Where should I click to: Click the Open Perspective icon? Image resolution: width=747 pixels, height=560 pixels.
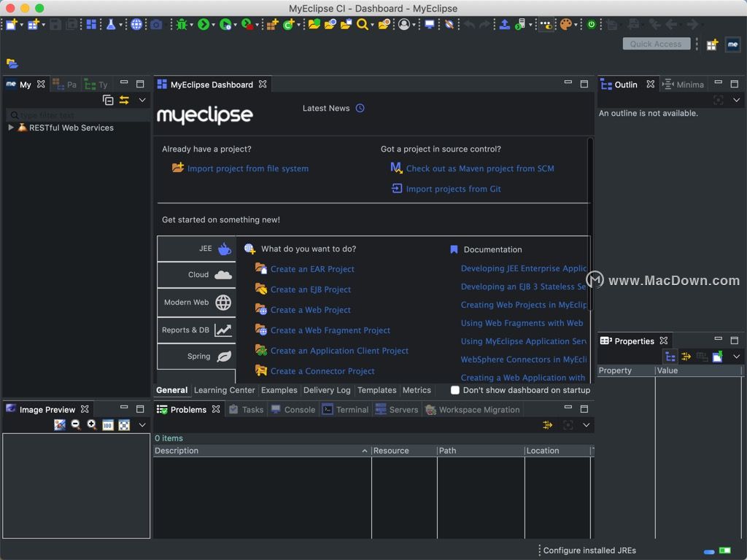(x=712, y=44)
